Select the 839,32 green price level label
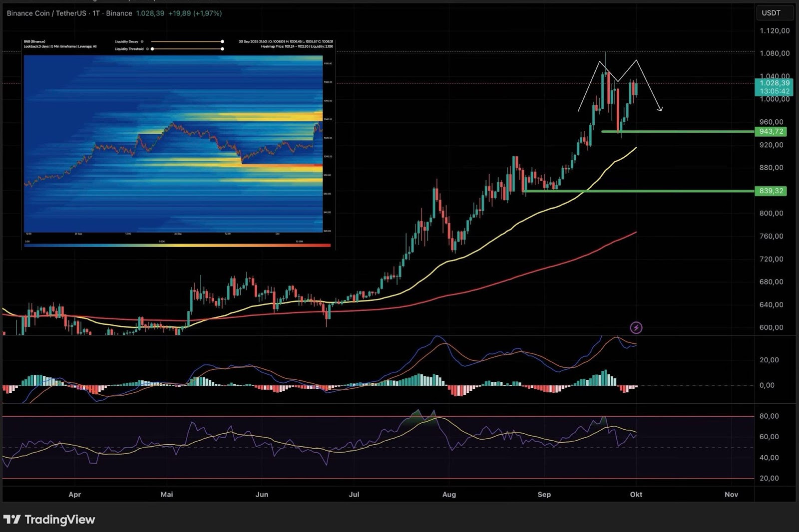799x532 pixels. [x=771, y=191]
